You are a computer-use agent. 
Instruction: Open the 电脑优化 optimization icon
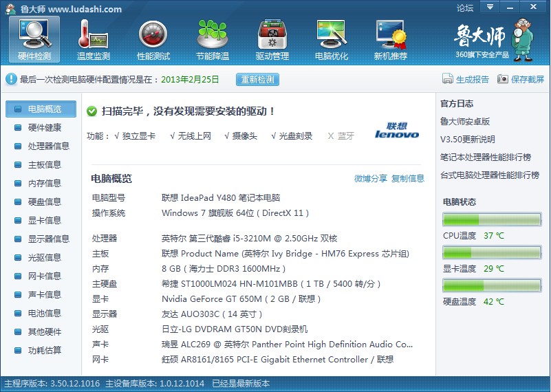[332, 34]
